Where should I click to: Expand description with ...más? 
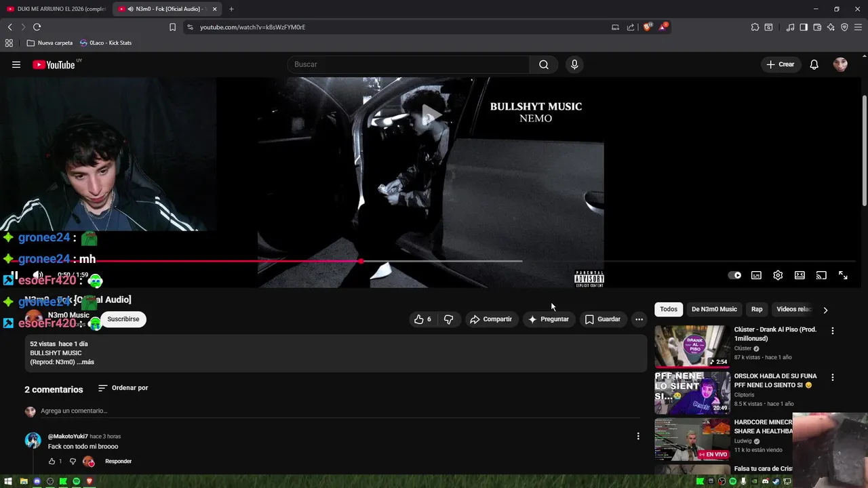click(85, 362)
